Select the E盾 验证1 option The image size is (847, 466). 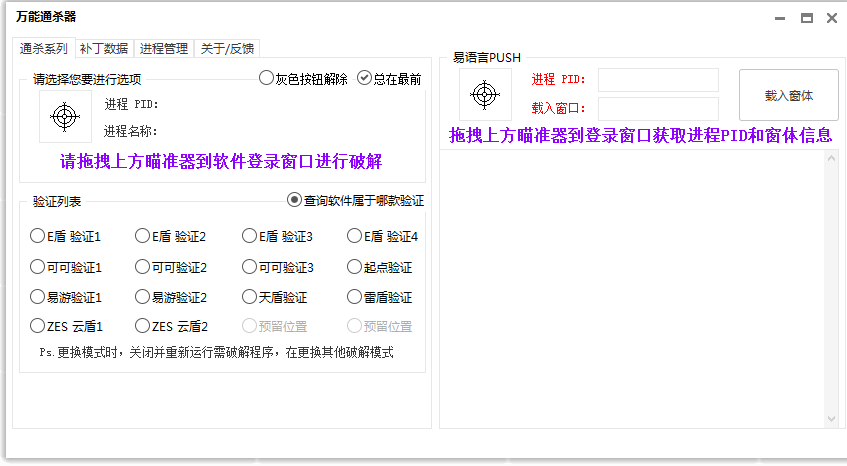(x=65, y=237)
